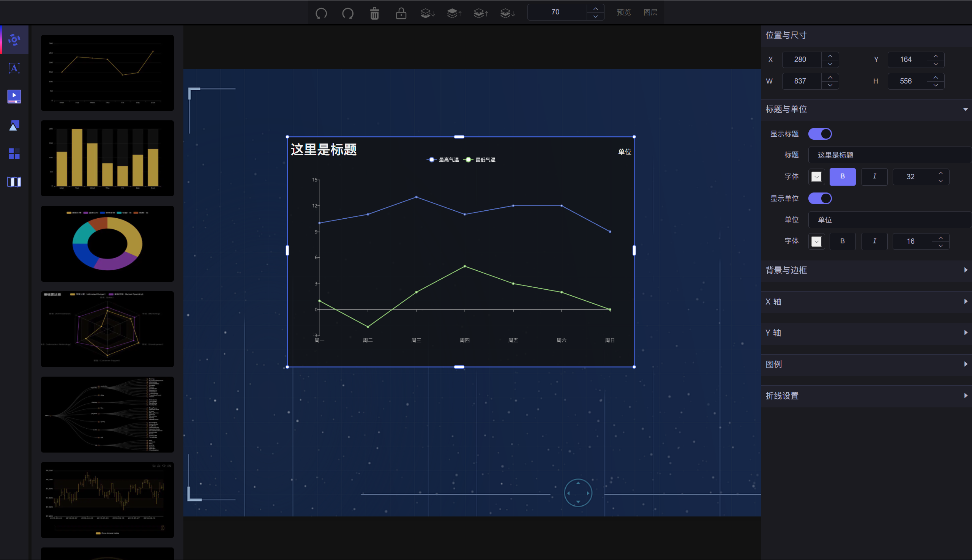Expand the X 轴 section
The height and width of the screenshot is (560, 972).
(866, 302)
